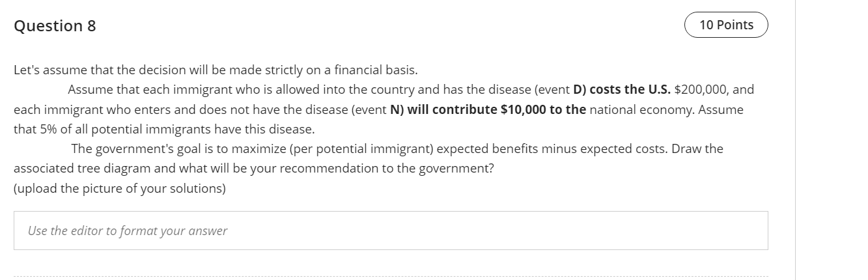
Task: Click the bold 'N) will contribute $10,000' text
Action: [468, 109]
